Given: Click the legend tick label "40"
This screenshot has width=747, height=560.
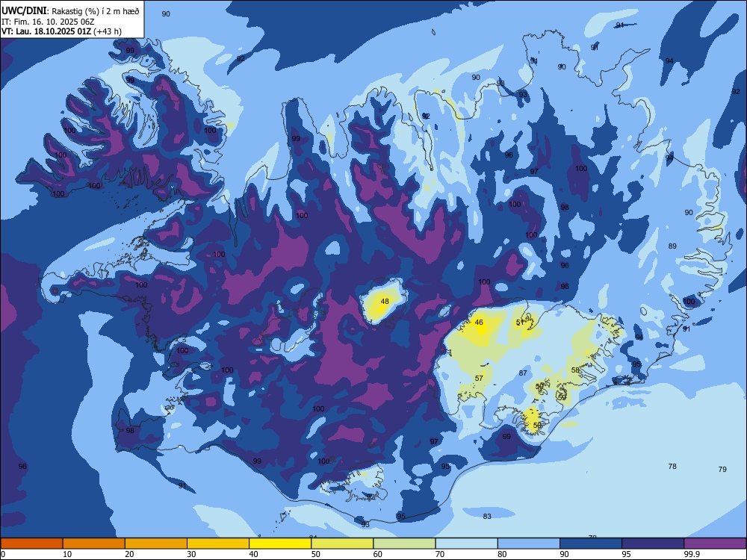Looking at the screenshot, I should tap(253, 554).
